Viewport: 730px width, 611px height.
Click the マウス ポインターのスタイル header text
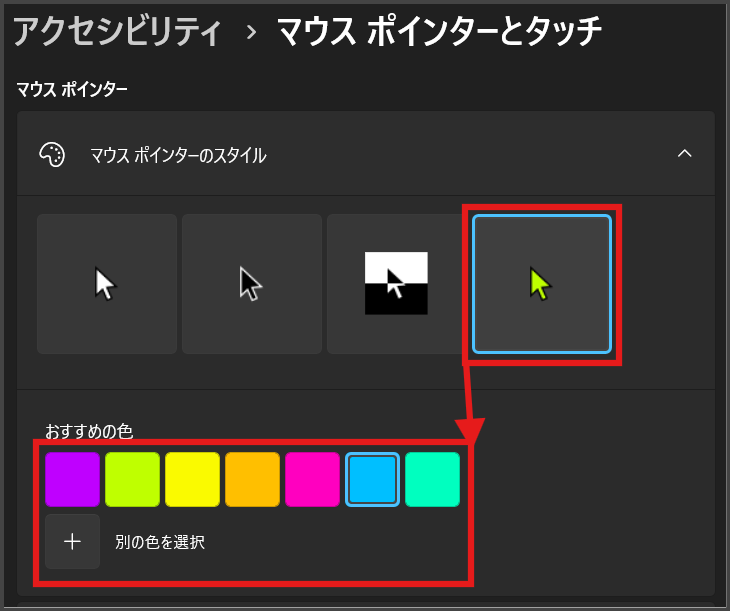178,155
